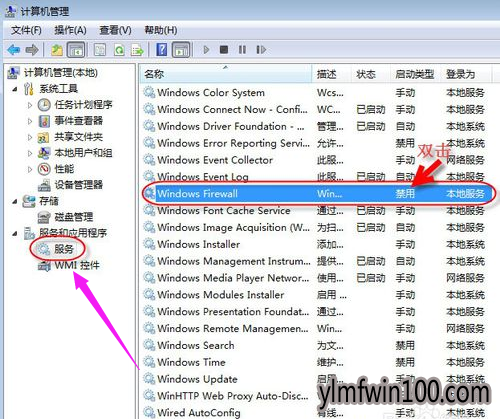Select Windows Error Reporting Service row

point(233,143)
